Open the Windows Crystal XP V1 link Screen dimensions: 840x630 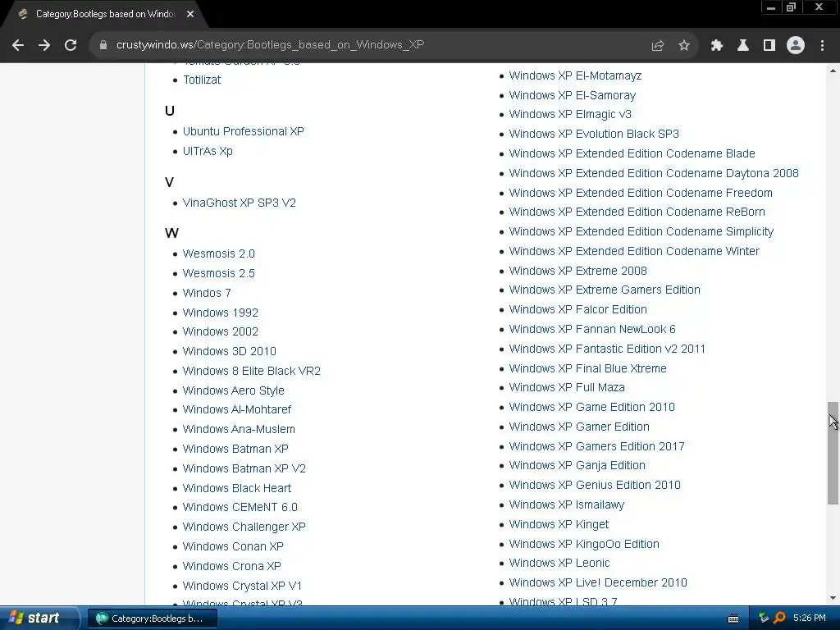(x=242, y=586)
